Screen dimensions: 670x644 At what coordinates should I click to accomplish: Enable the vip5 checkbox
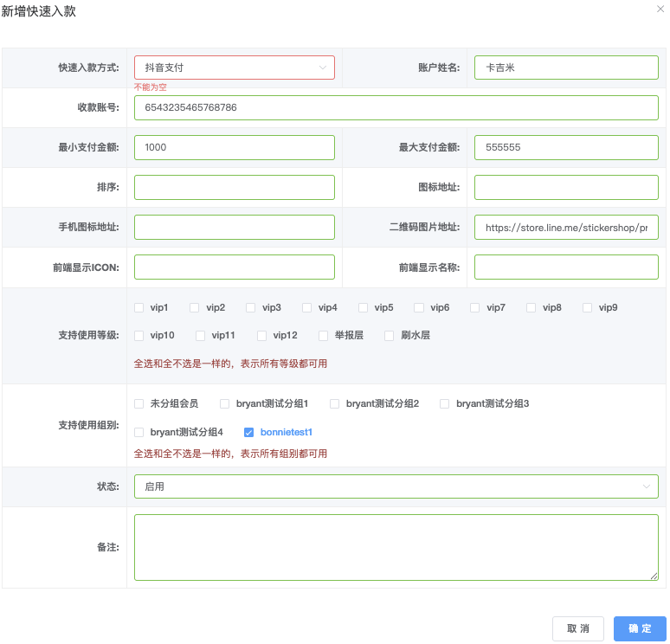point(364,307)
